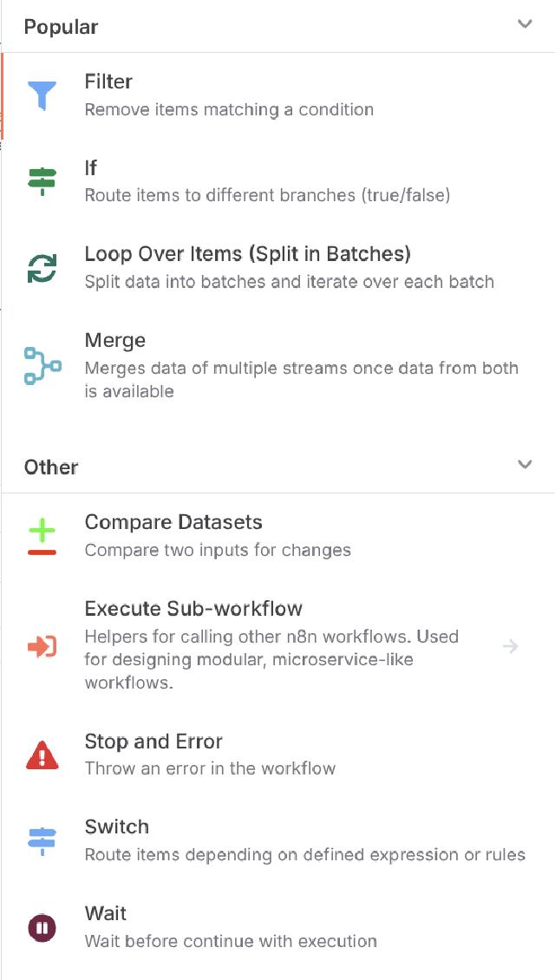Image resolution: width=555 pixels, height=980 pixels.
Task: Collapse the Popular section
Action: pos(525,24)
